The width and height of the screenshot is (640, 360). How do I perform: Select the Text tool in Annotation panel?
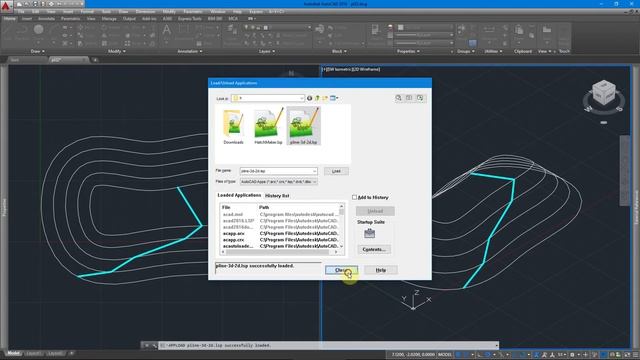(167, 30)
